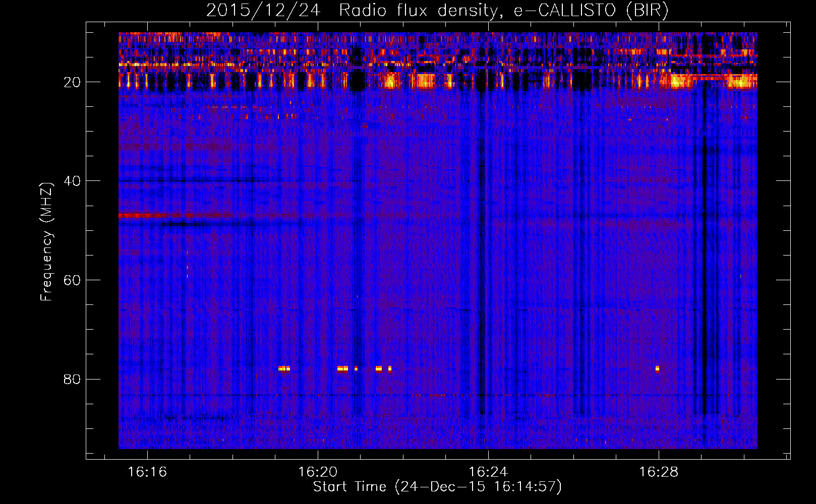This screenshot has height=504, width=816.
Task: Select the 40 frequency tick label
Action: [x=73, y=180]
